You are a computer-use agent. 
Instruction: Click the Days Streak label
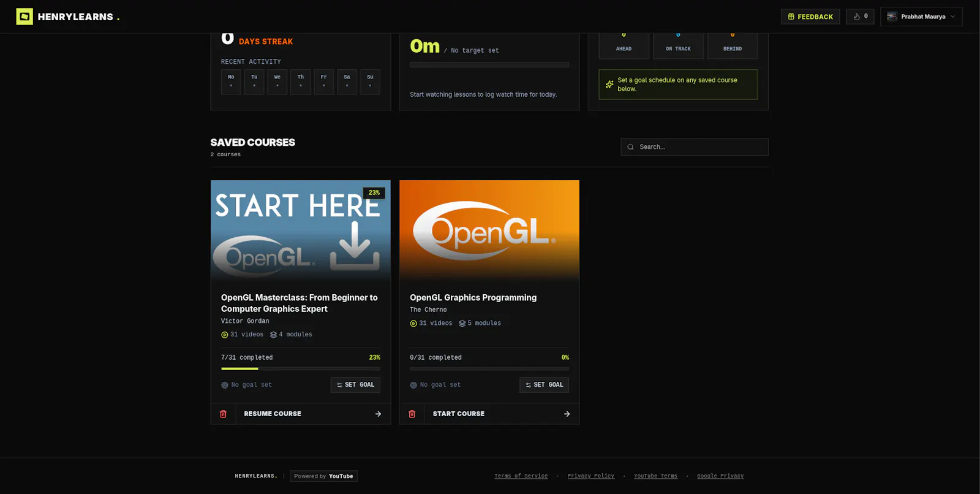click(x=266, y=42)
